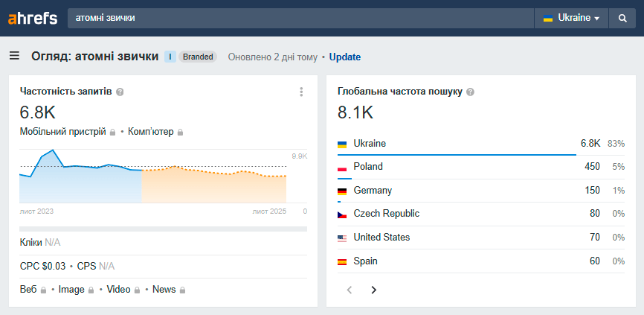This screenshot has height=315, width=644.
Task: Click the CPS N/A value
Action: coord(96,267)
